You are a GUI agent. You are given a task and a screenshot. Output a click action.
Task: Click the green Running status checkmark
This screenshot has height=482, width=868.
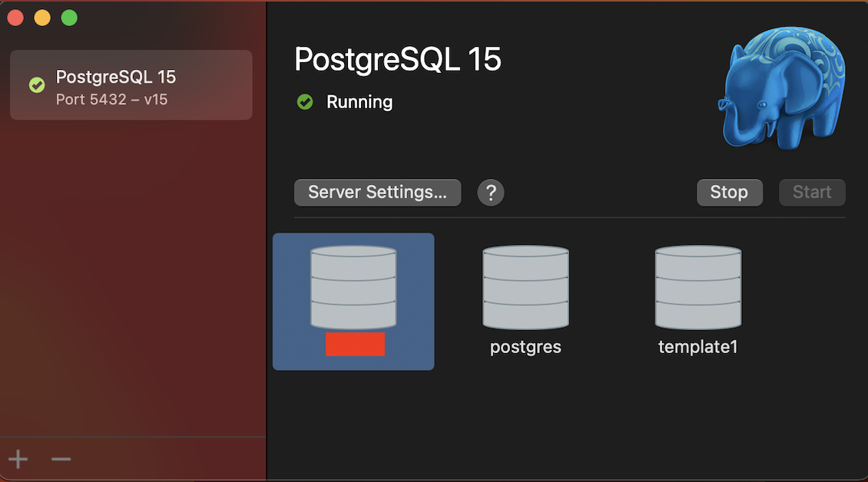point(305,102)
